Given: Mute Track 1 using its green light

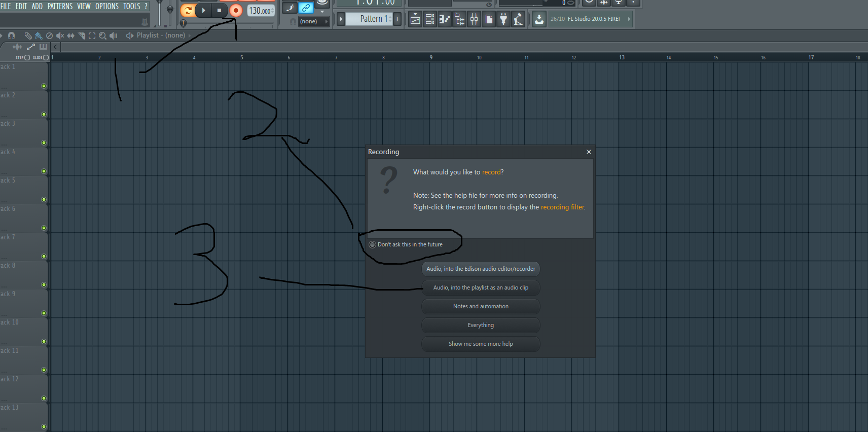Looking at the screenshot, I should click(x=44, y=86).
